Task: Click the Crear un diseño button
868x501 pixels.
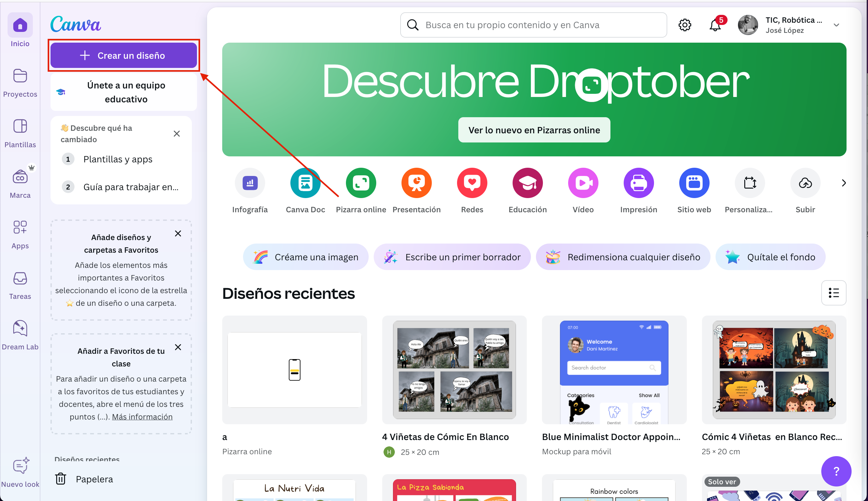Action: pyautogui.click(x=123, y=55)
